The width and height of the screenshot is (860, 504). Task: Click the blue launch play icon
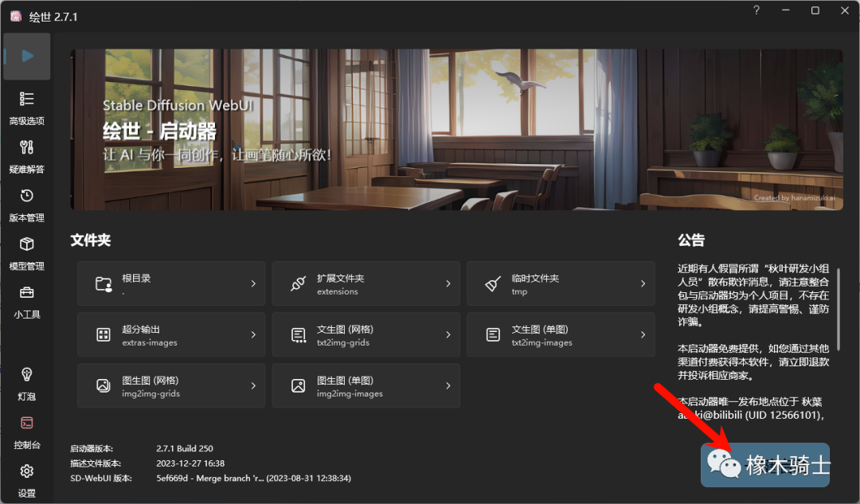tap(26, 56)
